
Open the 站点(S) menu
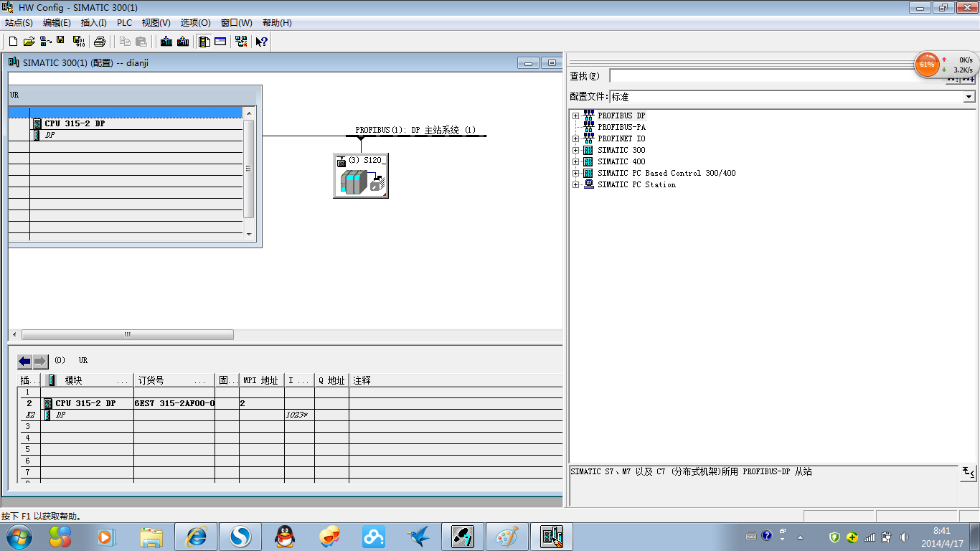coord(19,23)
